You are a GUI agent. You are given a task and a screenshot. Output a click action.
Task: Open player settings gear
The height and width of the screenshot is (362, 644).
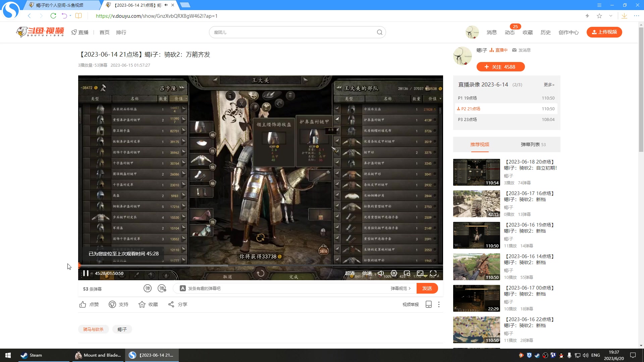[x=394, y=273]
